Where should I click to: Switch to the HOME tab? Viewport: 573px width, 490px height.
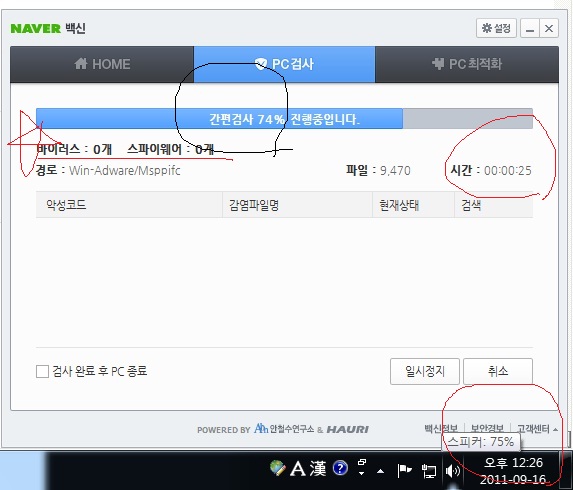coord(102,64)
